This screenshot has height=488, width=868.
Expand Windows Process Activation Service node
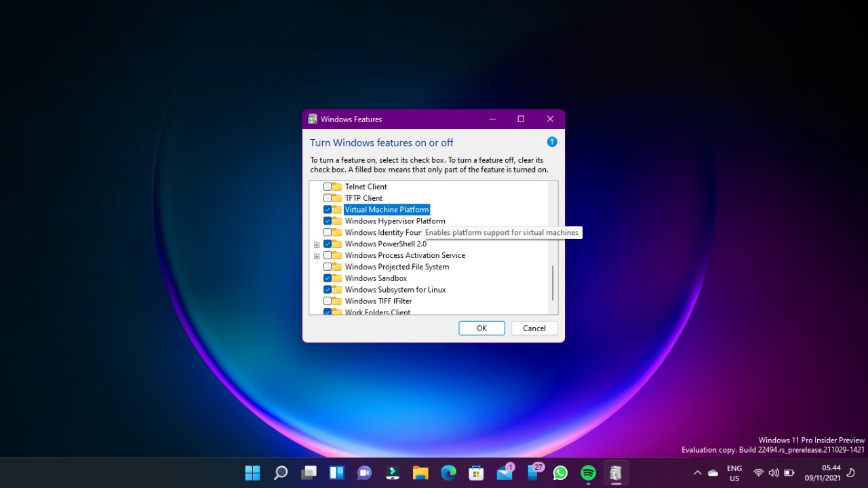[317, 256]
